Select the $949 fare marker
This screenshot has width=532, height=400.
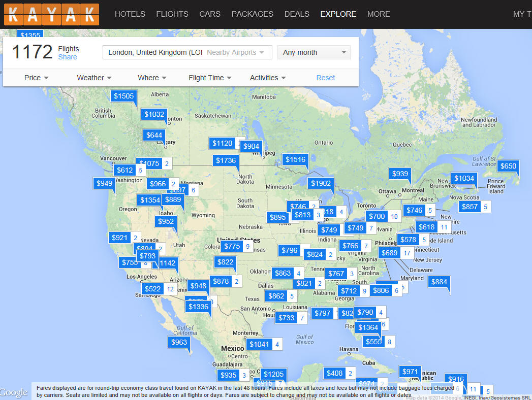tap(104, 183)
